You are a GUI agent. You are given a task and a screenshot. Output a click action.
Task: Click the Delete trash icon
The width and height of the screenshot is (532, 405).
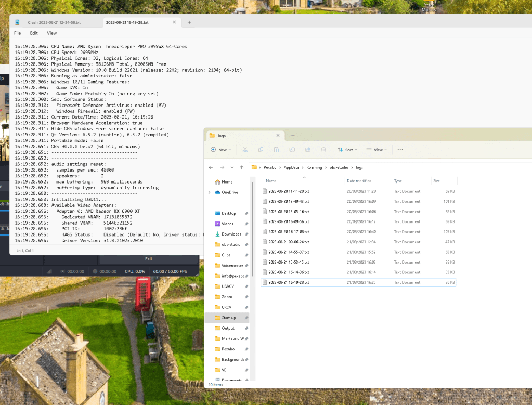323,150
